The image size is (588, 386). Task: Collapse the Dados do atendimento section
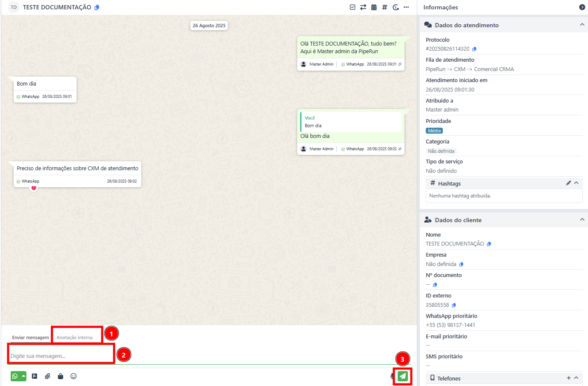tap(582, 25)
